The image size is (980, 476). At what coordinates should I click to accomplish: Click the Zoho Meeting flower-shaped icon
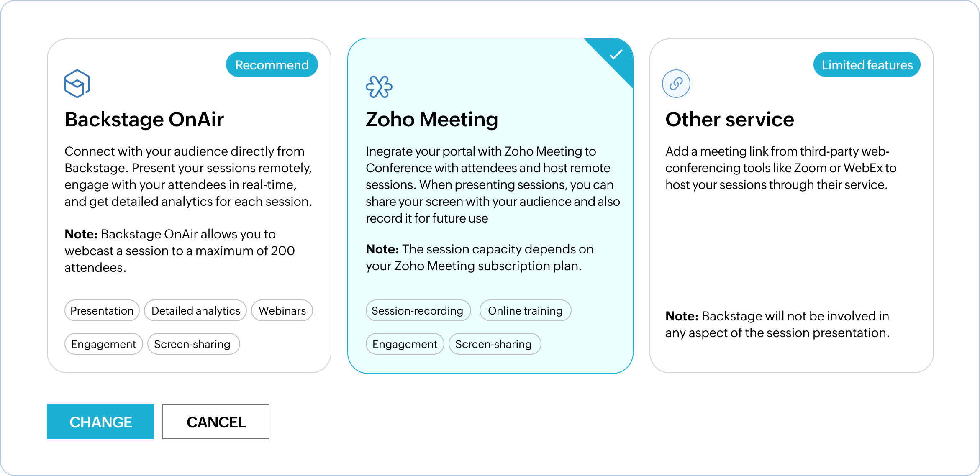point(379,87)
